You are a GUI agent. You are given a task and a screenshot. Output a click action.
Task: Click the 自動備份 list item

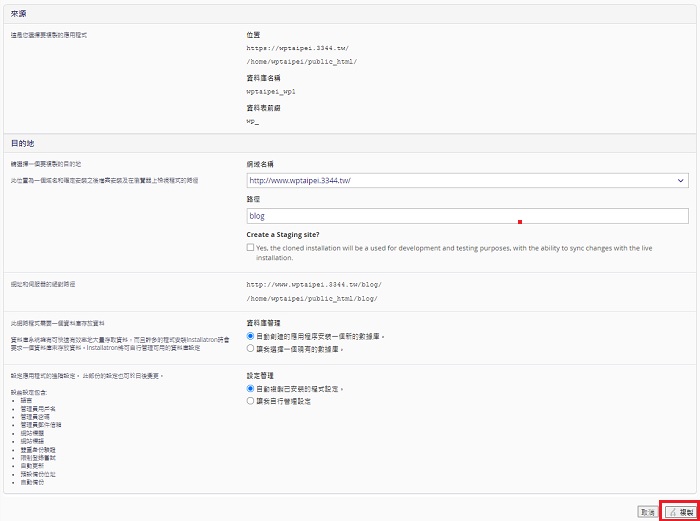click(32, 482)
